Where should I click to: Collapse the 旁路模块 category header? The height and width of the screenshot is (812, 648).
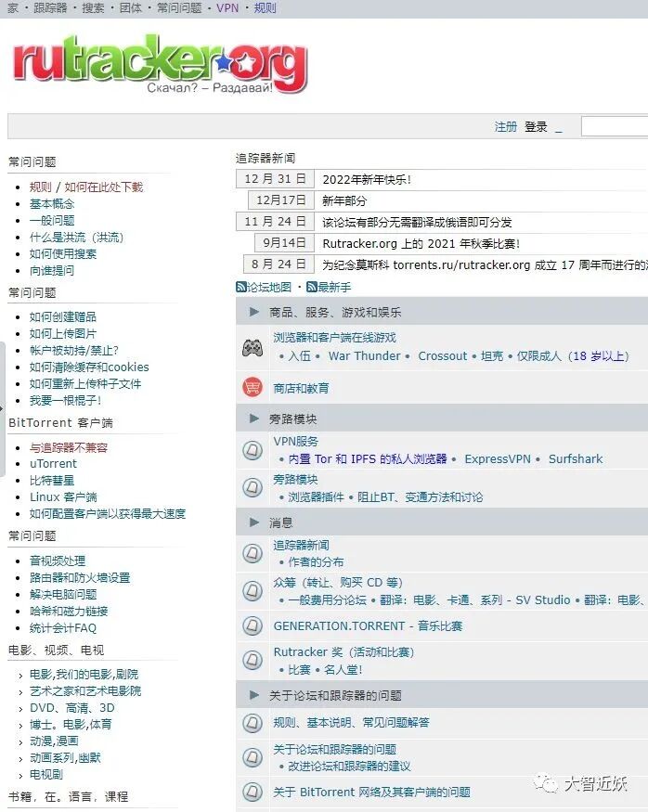pyautogui.click(x=253, y=419)
